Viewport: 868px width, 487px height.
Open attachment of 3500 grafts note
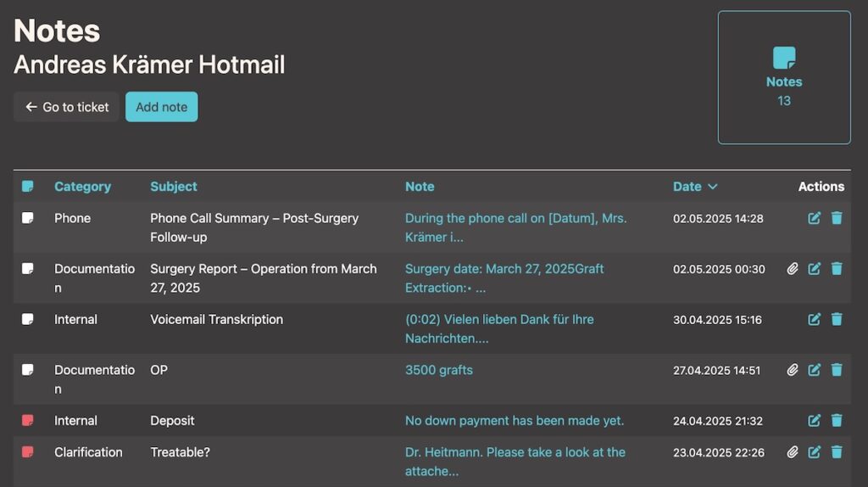pyautogui.click(x=793, y=370)
